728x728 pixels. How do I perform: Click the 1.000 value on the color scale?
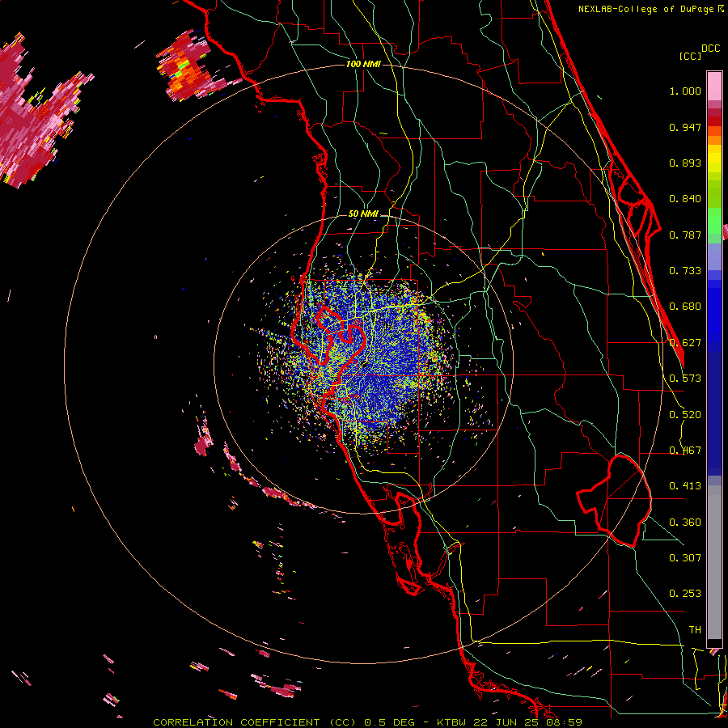click(685, 91)
